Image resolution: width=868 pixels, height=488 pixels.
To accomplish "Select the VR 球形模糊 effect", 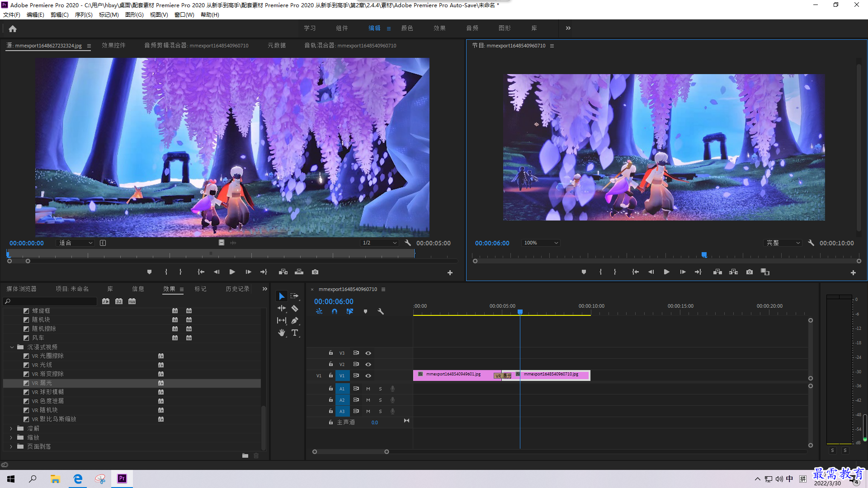I will 48,392.
